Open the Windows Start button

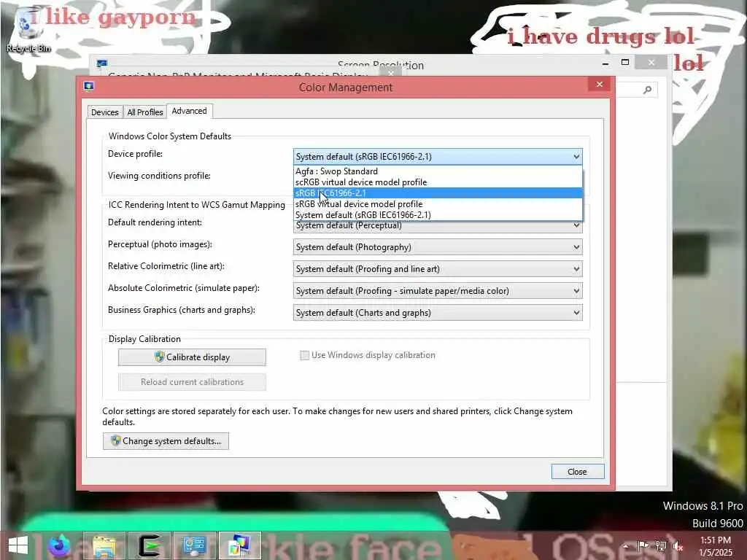18,545
